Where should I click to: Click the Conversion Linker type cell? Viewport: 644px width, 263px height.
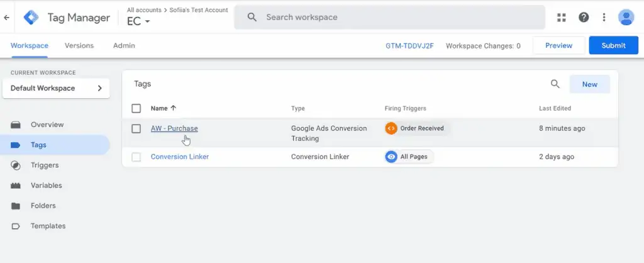coord(320,157)
